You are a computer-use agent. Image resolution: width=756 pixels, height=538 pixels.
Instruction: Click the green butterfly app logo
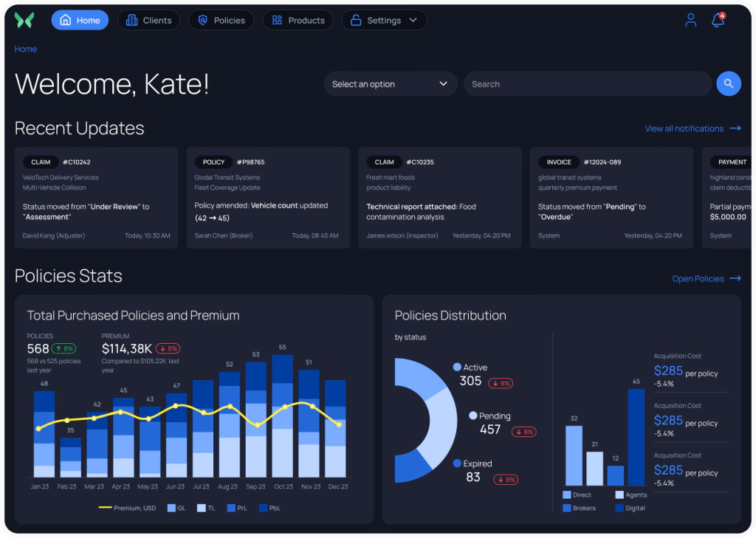(x=24, y=21)
